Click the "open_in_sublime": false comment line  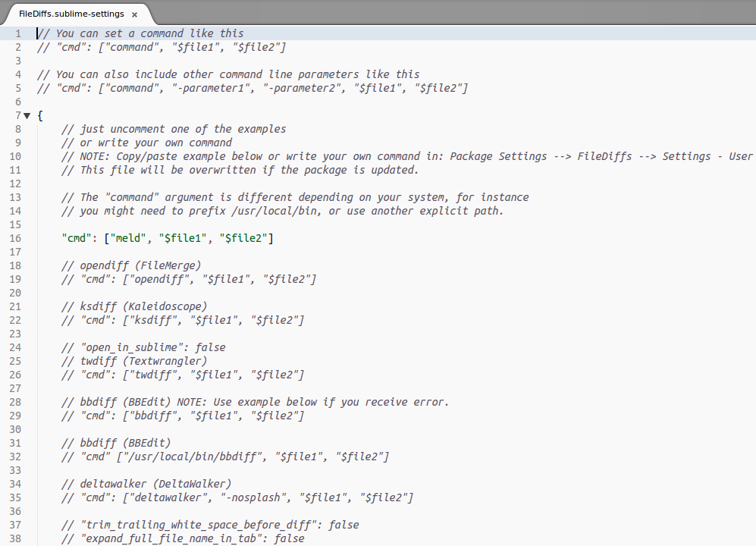coord(143,347)
